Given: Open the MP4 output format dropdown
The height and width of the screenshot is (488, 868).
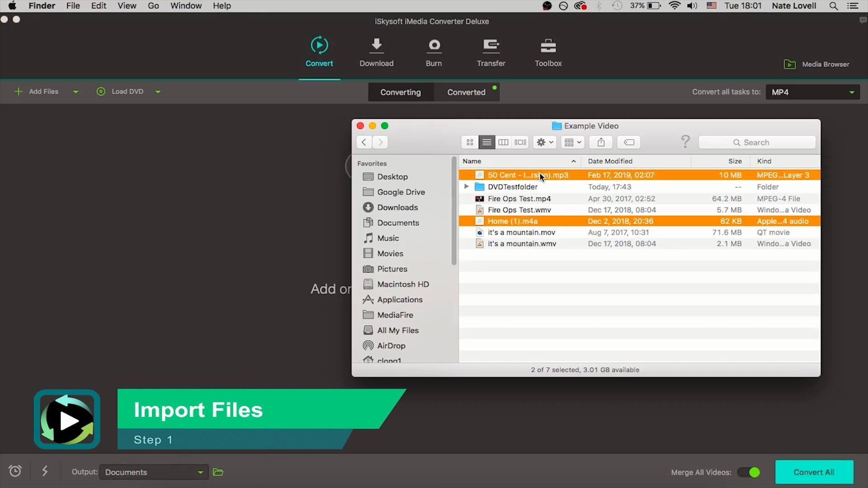Looking at the screenshot, I should [813, 92].
